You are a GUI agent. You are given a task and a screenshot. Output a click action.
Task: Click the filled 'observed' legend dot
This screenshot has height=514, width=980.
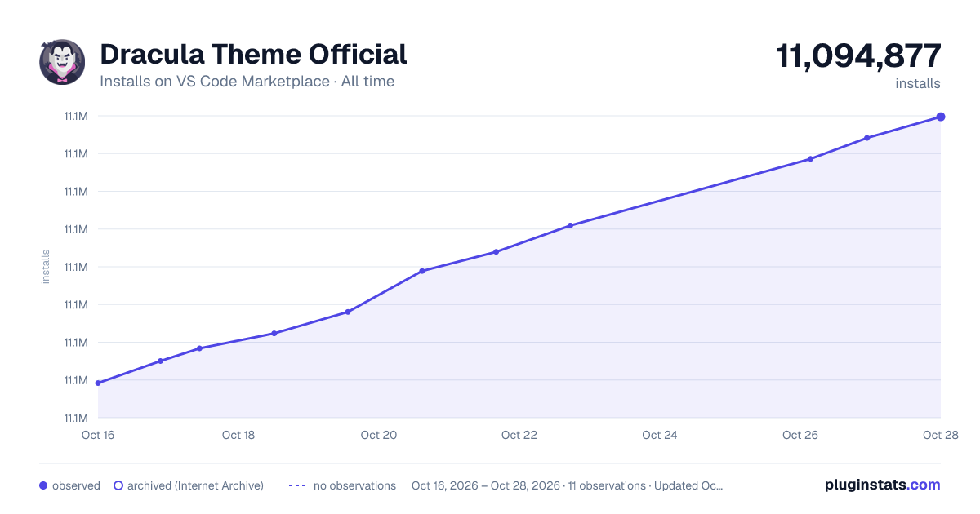[43, 485]
